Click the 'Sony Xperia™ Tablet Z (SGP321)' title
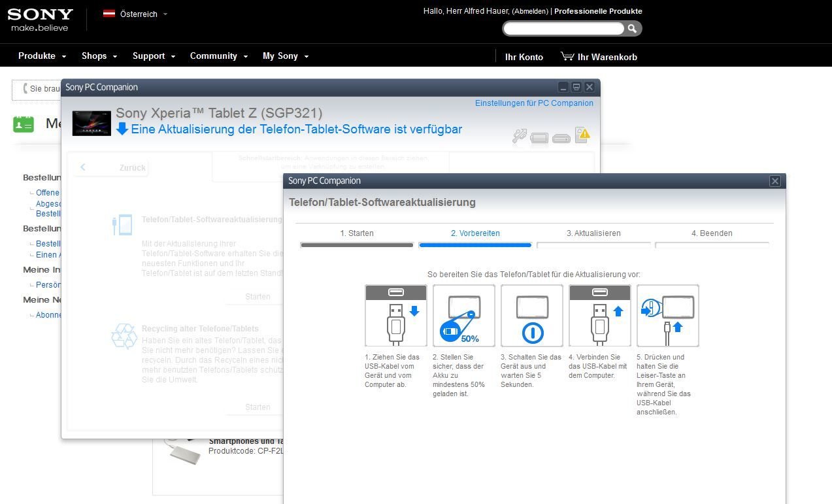The width and height of the screenshot is (832, 504). 219,113
